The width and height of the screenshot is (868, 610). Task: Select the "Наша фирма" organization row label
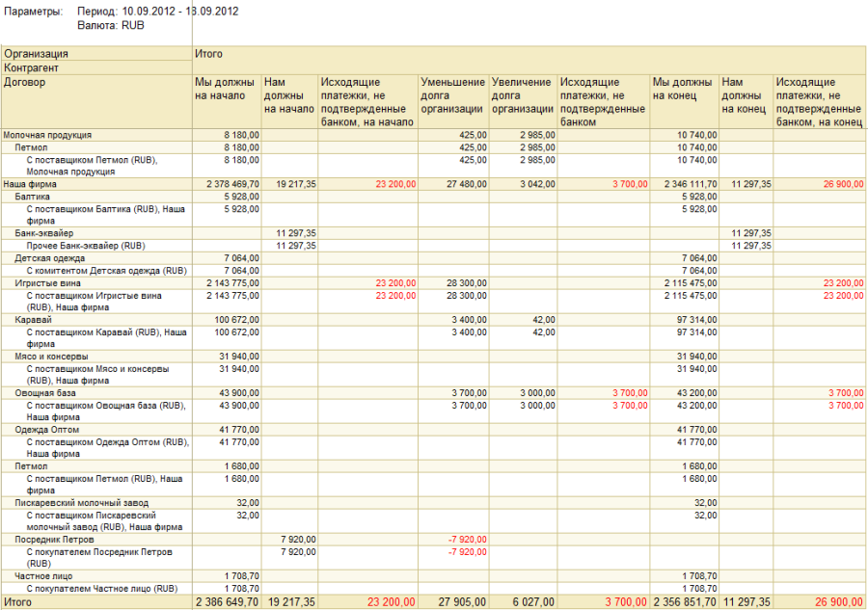30,184
